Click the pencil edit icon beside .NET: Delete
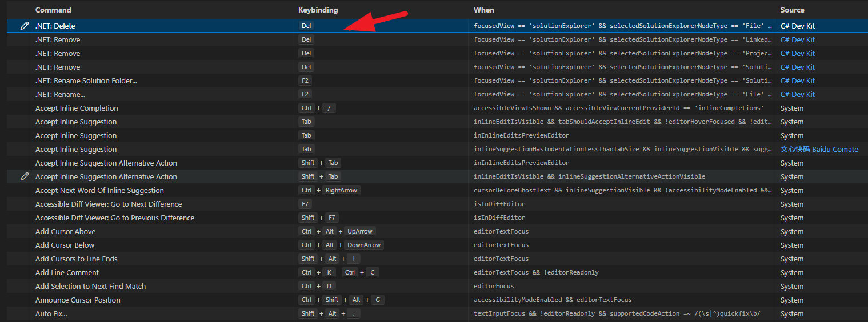The height and width of the screenshot is (322, 868). tap(24, 26)
